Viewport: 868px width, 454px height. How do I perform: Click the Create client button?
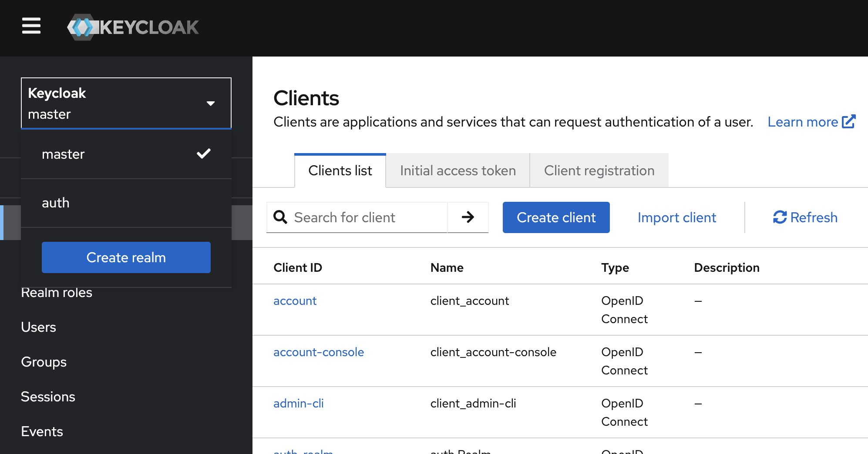556,217
